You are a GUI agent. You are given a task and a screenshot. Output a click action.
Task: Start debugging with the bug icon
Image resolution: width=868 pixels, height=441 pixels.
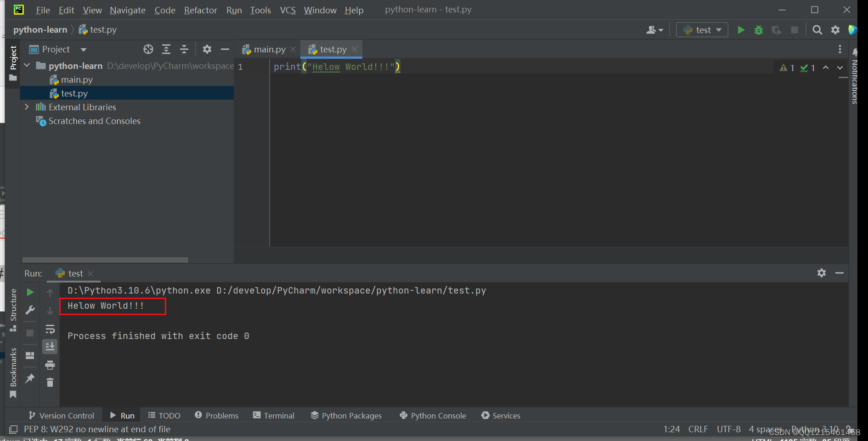pos(759,30)
